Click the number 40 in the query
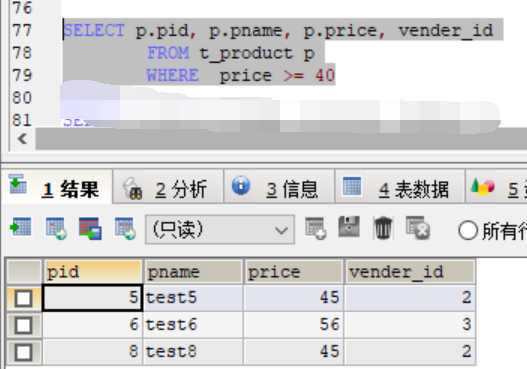This screenshot has height=369, width=527. click(x=325, y=75)
